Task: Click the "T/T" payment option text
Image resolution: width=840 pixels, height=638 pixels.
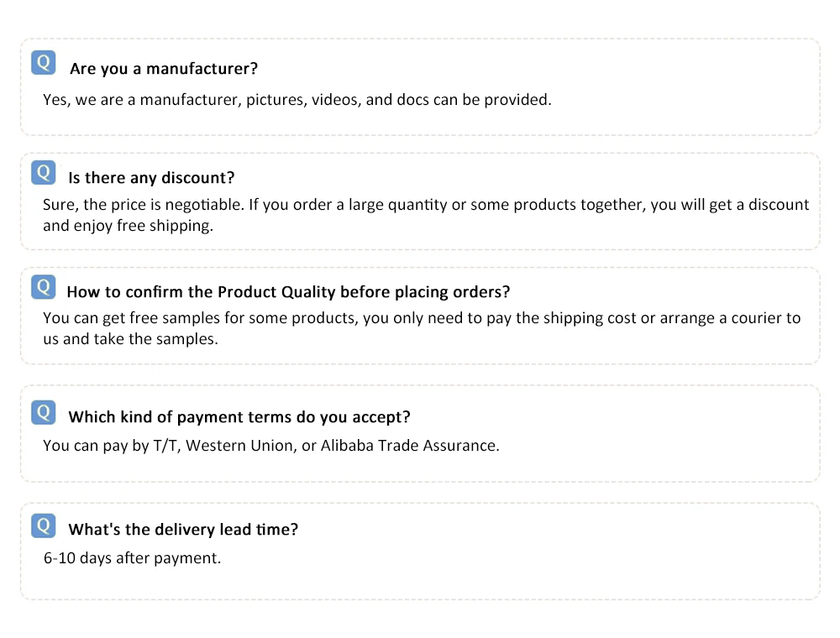Action: pyautogui.click(x=165, y=446)
